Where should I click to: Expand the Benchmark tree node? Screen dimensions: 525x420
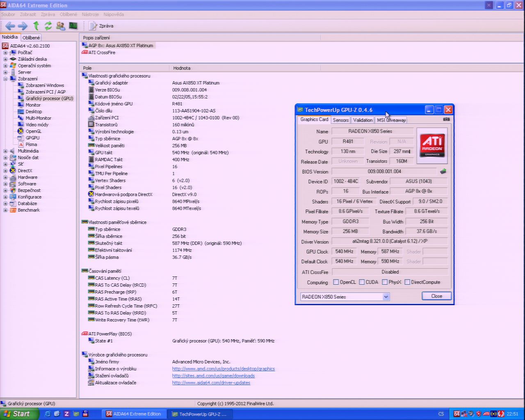pos(5,210)
